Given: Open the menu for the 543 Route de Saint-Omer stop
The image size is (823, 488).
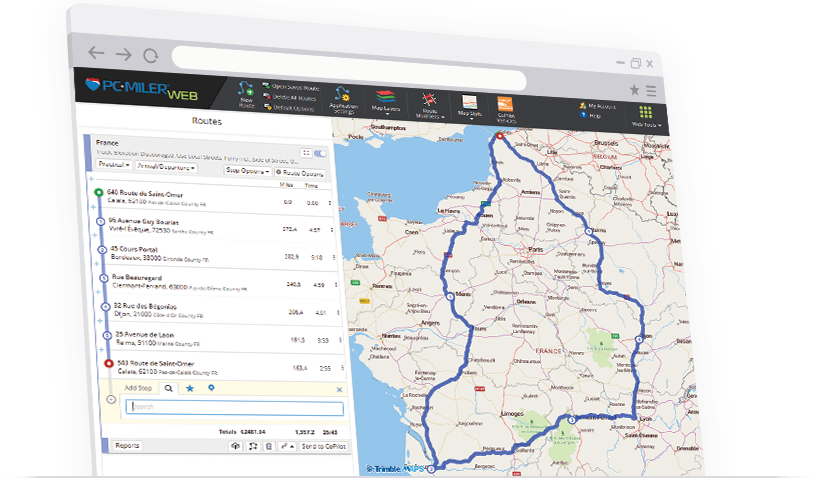Looking at the screenshot, I should pos(342,368).
